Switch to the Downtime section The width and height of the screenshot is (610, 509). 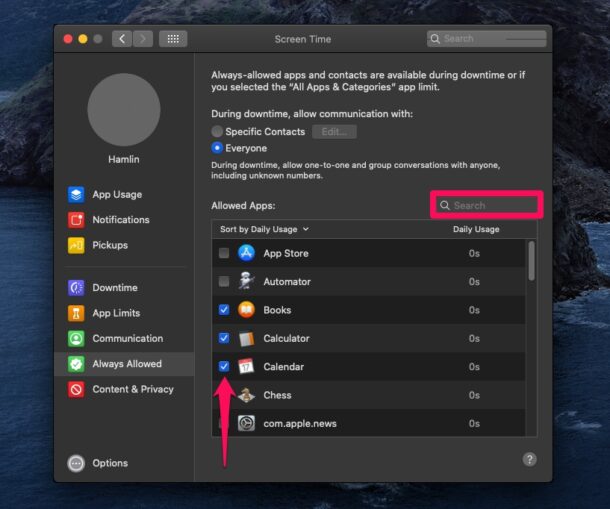tap(115, 288)
